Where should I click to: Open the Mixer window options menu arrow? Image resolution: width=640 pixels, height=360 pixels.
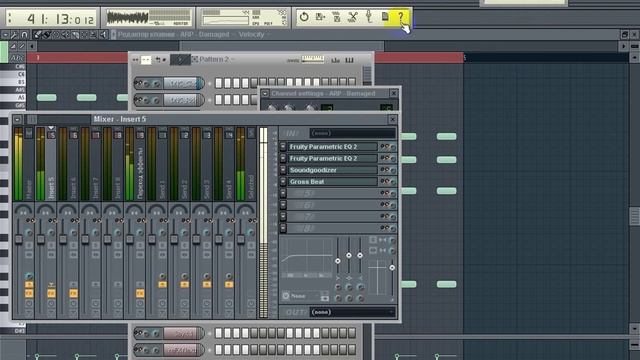point(17,119)
